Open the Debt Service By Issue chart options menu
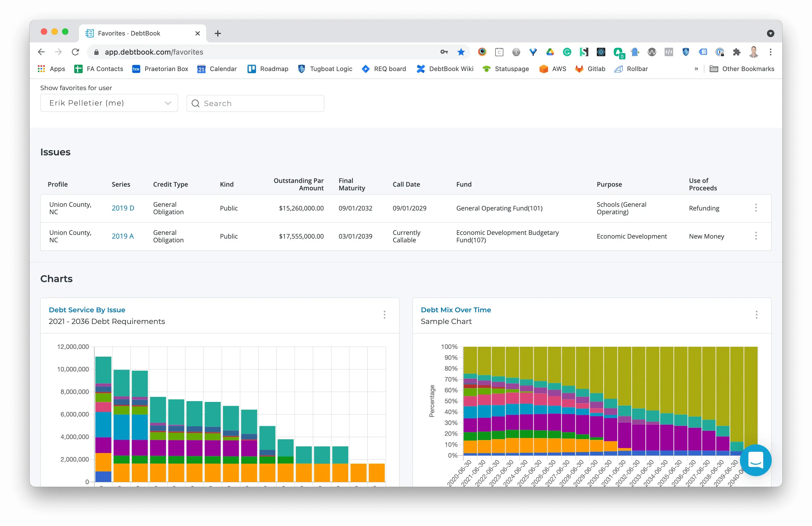Image resolution: width=812 pixels, height=526 pixels. pyautogui.click(x=384, y=315)
